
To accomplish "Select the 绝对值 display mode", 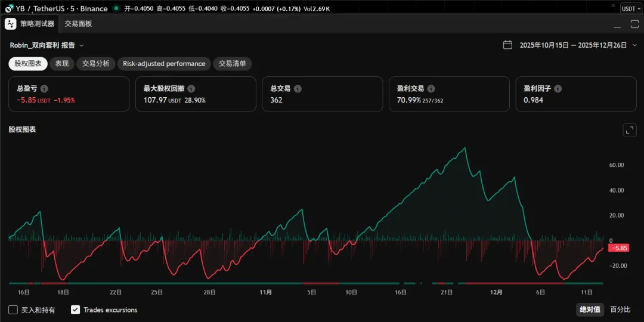I will click(x=589, y=309).
